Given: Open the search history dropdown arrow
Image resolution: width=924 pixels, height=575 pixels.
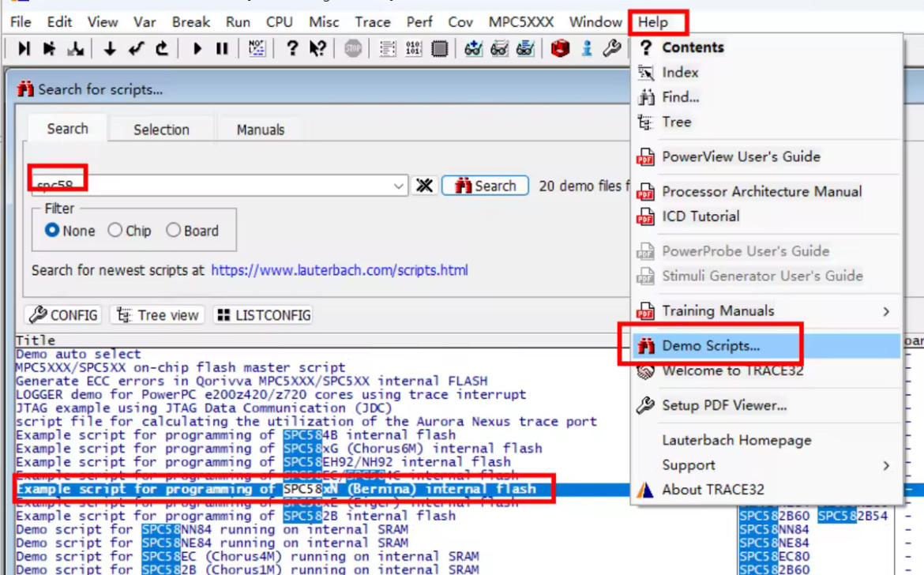Looking at the screenshot, I should coord(398,186).
